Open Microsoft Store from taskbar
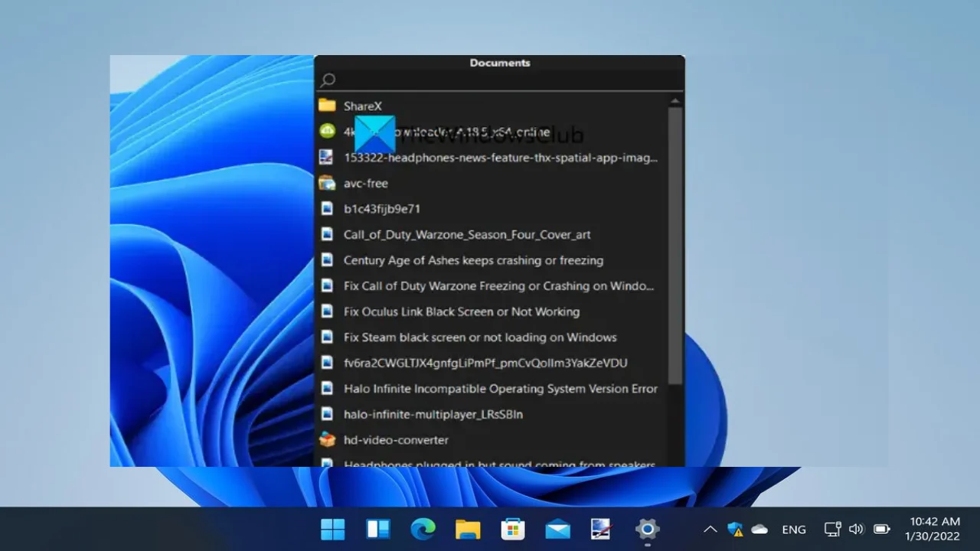 (512, 529)
